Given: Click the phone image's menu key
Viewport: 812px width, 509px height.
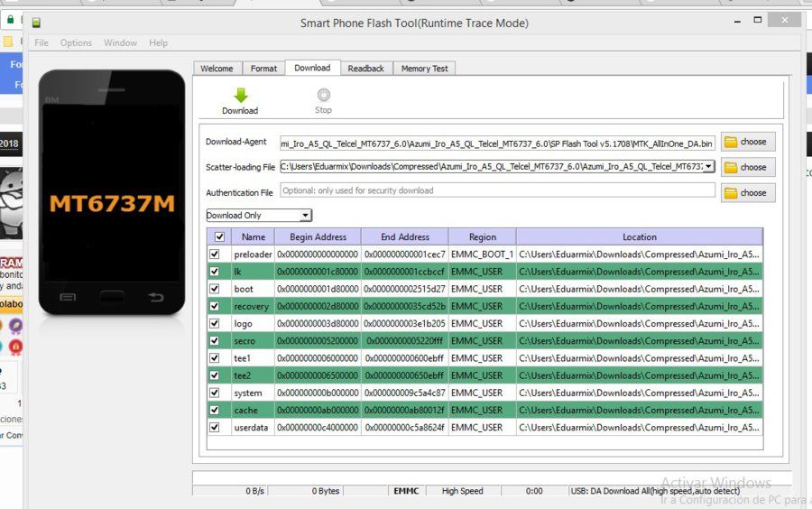Looking at the screenshot, I should coord(68,297).
